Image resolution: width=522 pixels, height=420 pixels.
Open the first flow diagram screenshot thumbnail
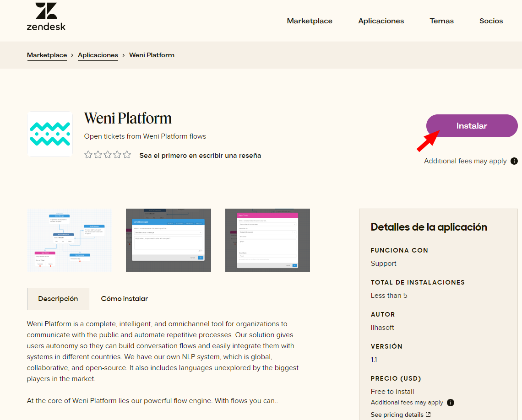pyautogui.click(x=69, y=240)
